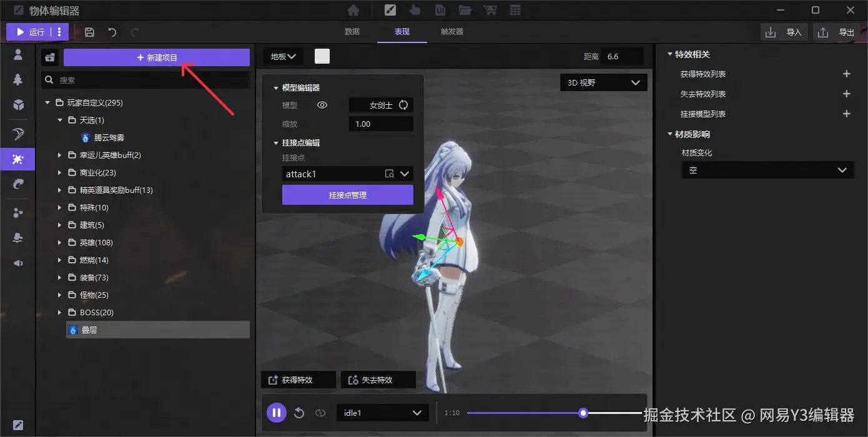Click the add folder icon beside New Project
The image size is (868, 437).
pyautogui.click(x=50, y=57)
